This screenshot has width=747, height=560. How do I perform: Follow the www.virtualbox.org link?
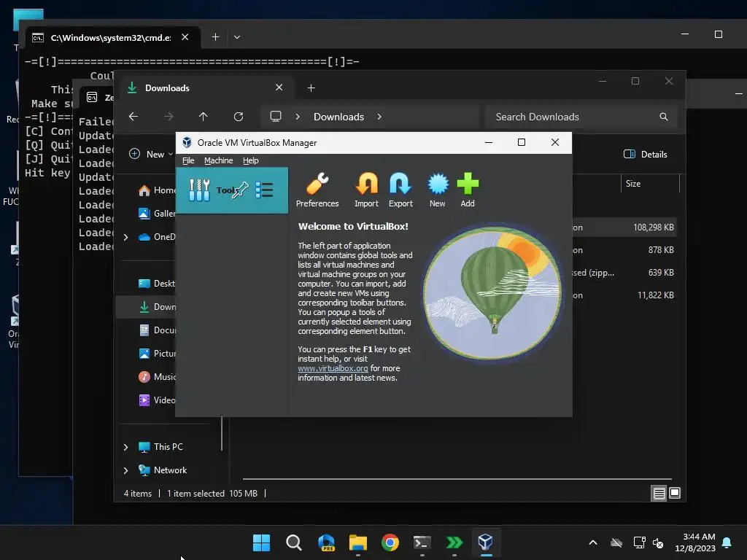[x=333, y=368]
